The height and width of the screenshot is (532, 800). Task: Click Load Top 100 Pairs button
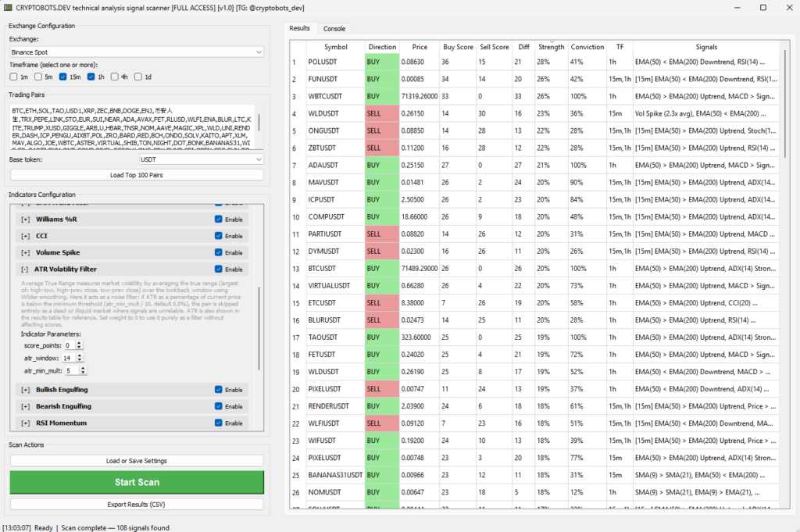[137, 175]
